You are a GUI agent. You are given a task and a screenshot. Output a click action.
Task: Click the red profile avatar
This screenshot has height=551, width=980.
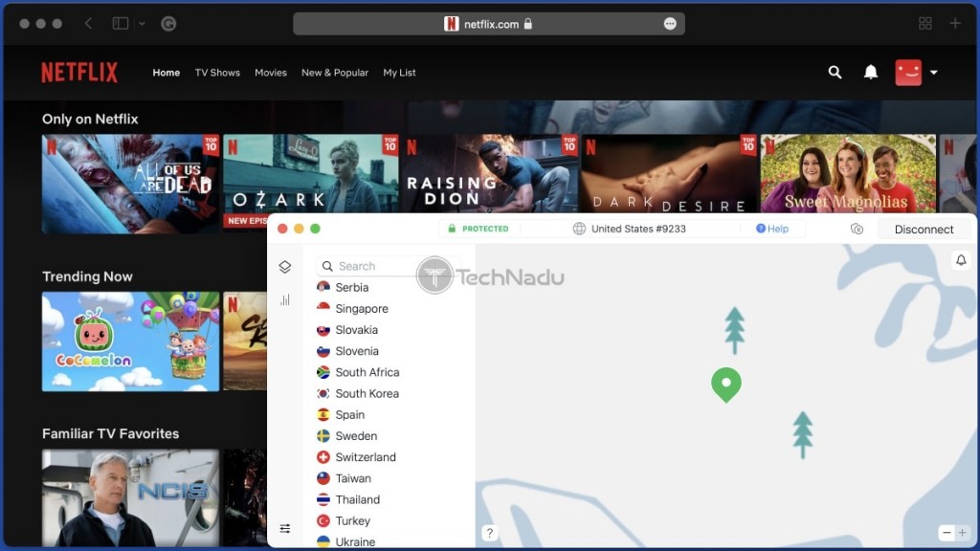click(x=908, y=73)
